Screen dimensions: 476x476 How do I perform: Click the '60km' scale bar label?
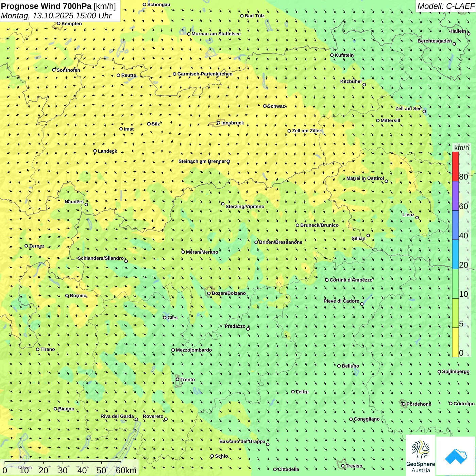[x=126, y=471]
